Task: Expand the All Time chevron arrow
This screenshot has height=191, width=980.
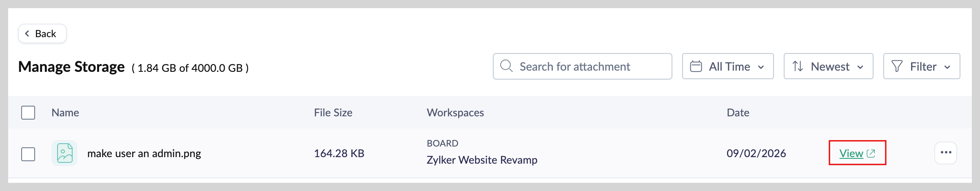Action: (x=761, y=67)
